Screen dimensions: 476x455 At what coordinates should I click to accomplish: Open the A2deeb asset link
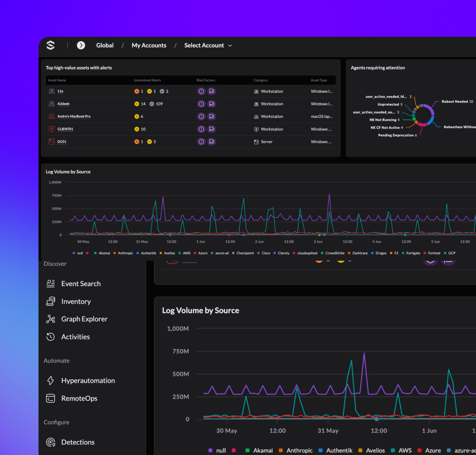tap(63, 104)
